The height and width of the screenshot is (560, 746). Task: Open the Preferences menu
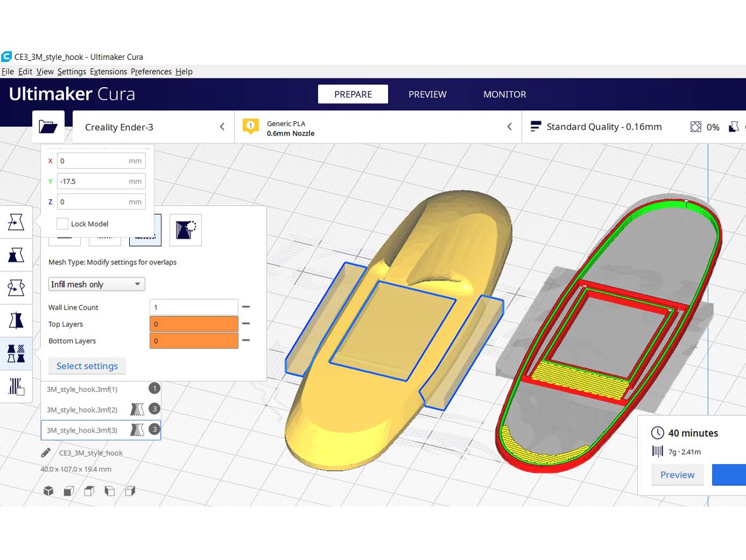151,72
